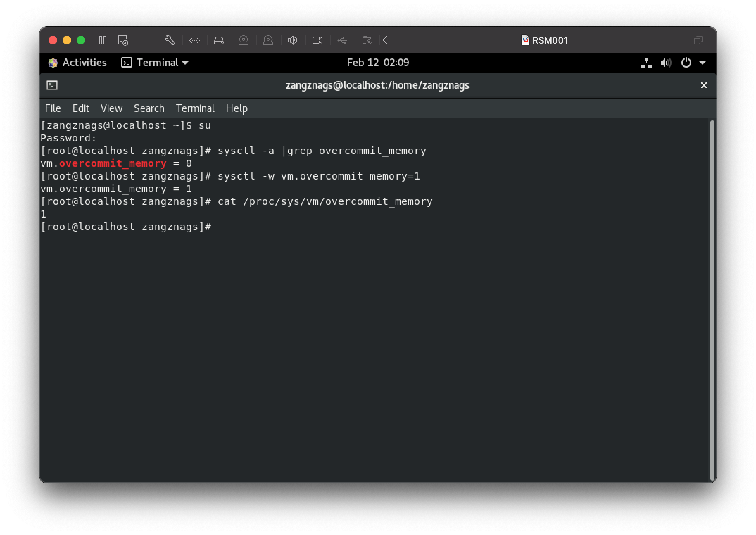Click the sound card speaker icon
Screen dimensions: 756x535
tap(292, 40)
